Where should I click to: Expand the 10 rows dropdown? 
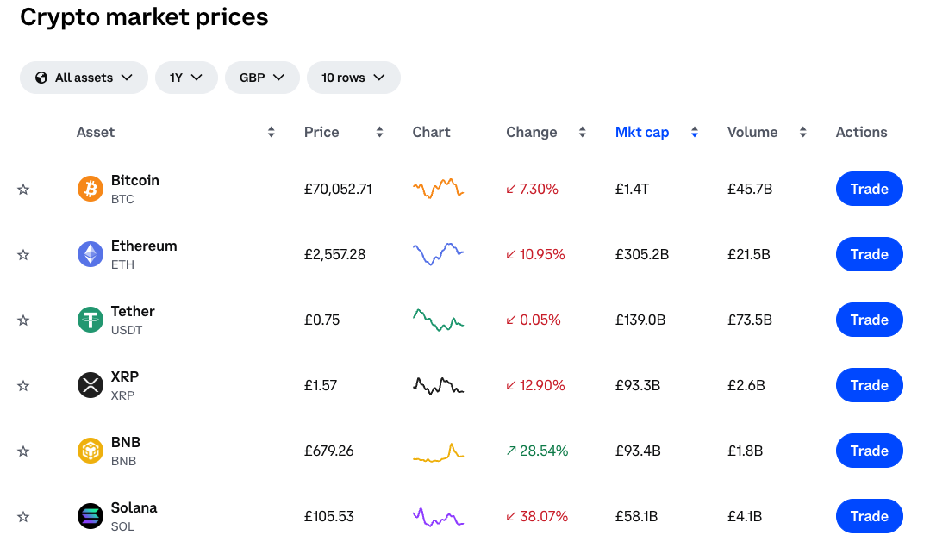353,77
